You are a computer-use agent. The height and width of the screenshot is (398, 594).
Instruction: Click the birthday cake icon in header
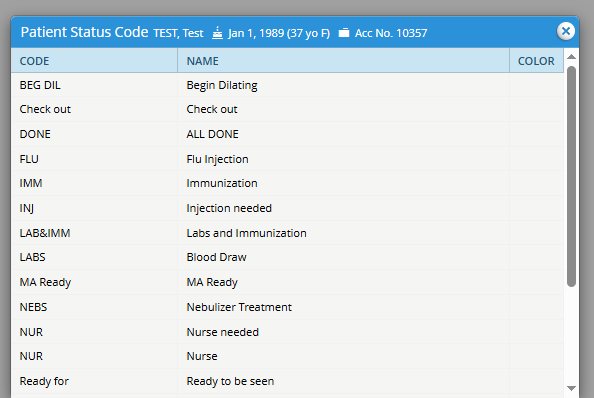pyautogui.click(x=217, y=33)
